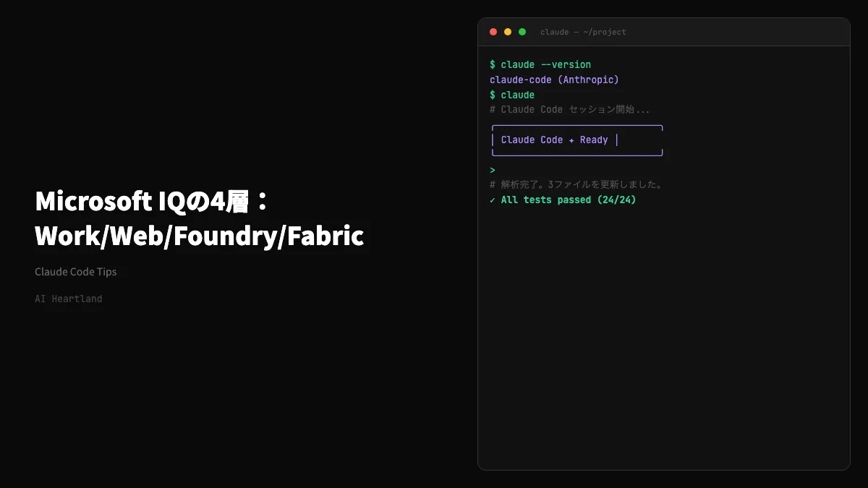Click the '$ claude' command line
This screenshot has height=488, width=868.
512,95
